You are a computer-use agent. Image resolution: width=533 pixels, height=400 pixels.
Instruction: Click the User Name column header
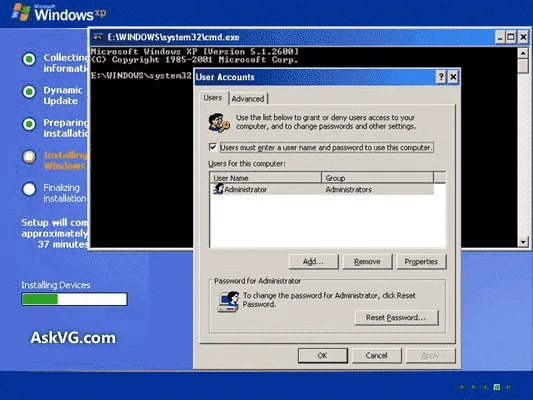(x=266, y=178)
